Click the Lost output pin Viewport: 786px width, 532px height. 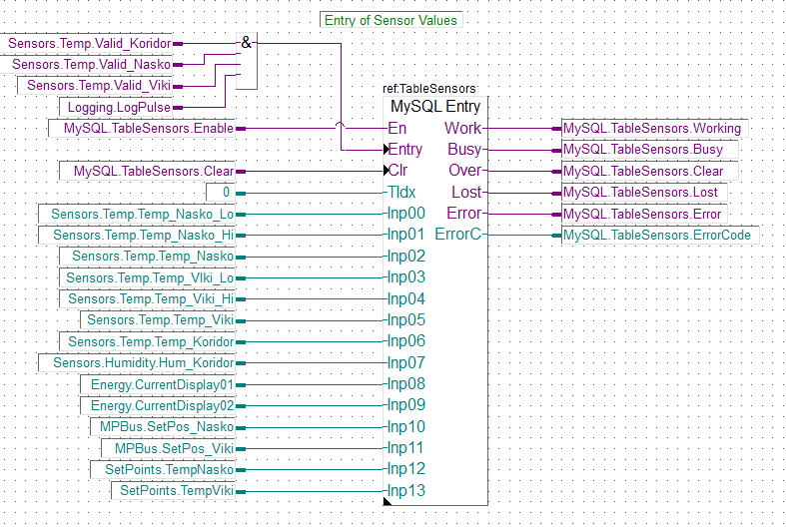[466, 193]
